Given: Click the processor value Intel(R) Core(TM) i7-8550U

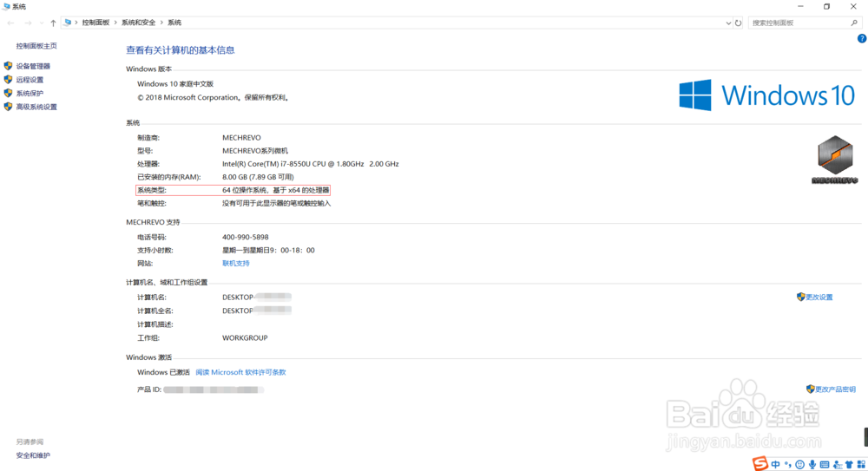Looking at the screenshot, I should (x=310, y=164).
